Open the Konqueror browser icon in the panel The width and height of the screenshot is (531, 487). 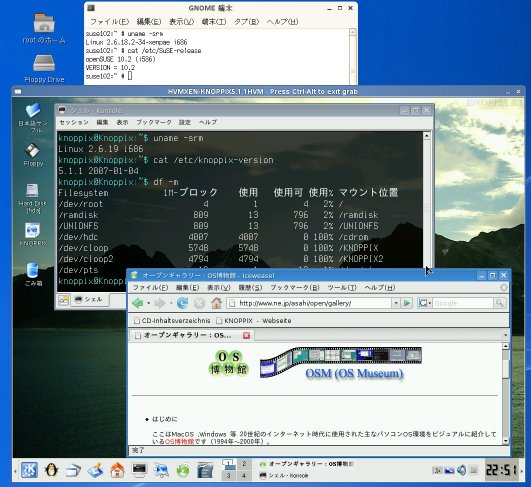click(x=161, y=470)
